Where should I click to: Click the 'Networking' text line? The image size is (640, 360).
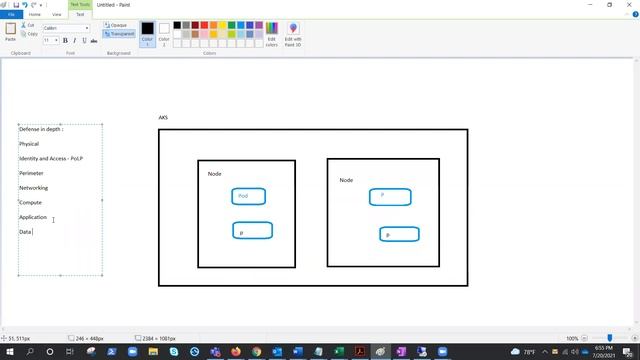[33, 188]
